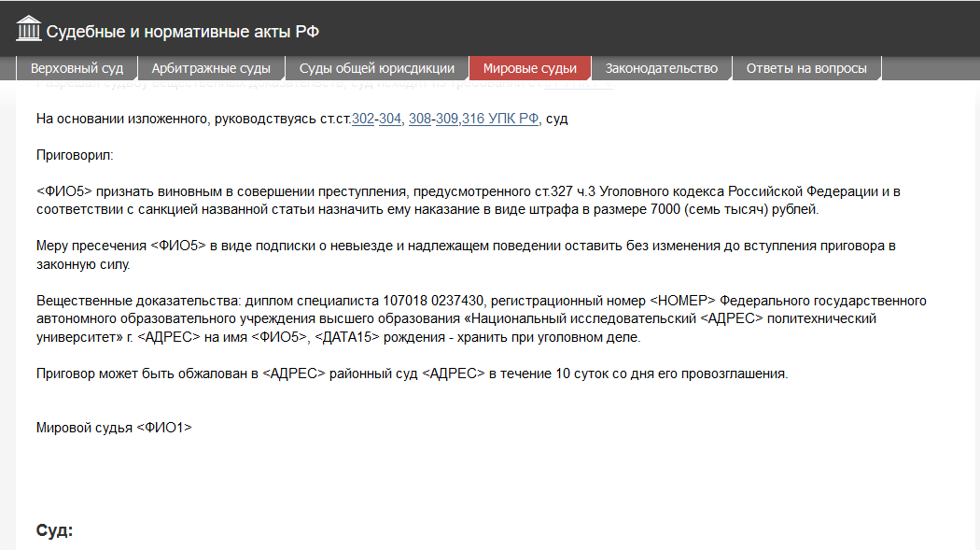Click the text ст.327 ч.3 Уголовного кодекса

click(x=629, y=191)
